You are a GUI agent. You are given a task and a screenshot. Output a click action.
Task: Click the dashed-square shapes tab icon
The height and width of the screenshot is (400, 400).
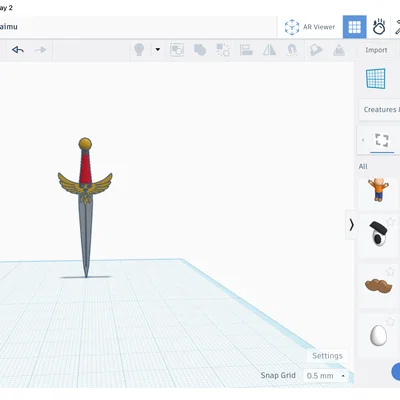point(382,140)
